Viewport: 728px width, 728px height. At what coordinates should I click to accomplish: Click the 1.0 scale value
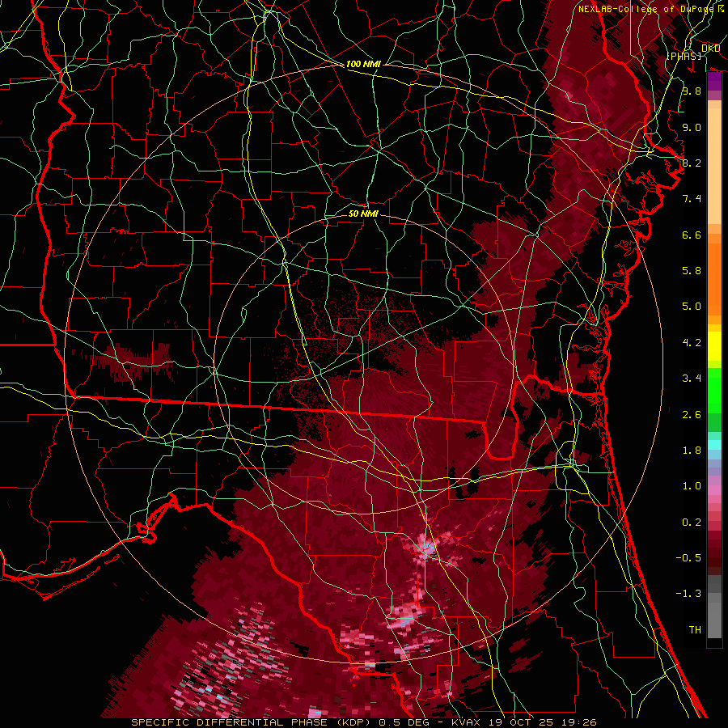tap(692, 486)
